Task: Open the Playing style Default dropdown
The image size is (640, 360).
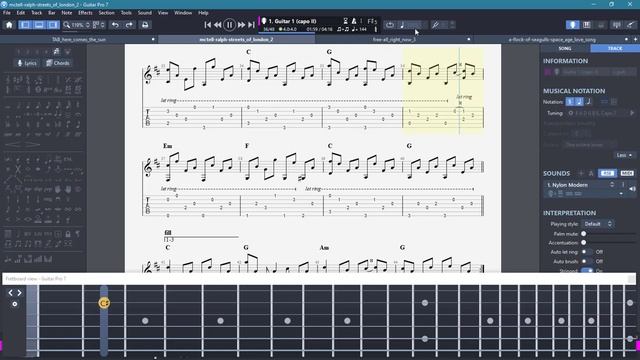Action: tap(598, 224)
